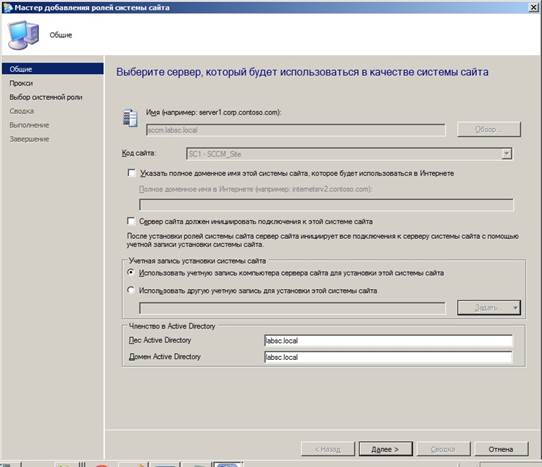Click the Назад back button
The image size is (542, 467).
(328, 449)
